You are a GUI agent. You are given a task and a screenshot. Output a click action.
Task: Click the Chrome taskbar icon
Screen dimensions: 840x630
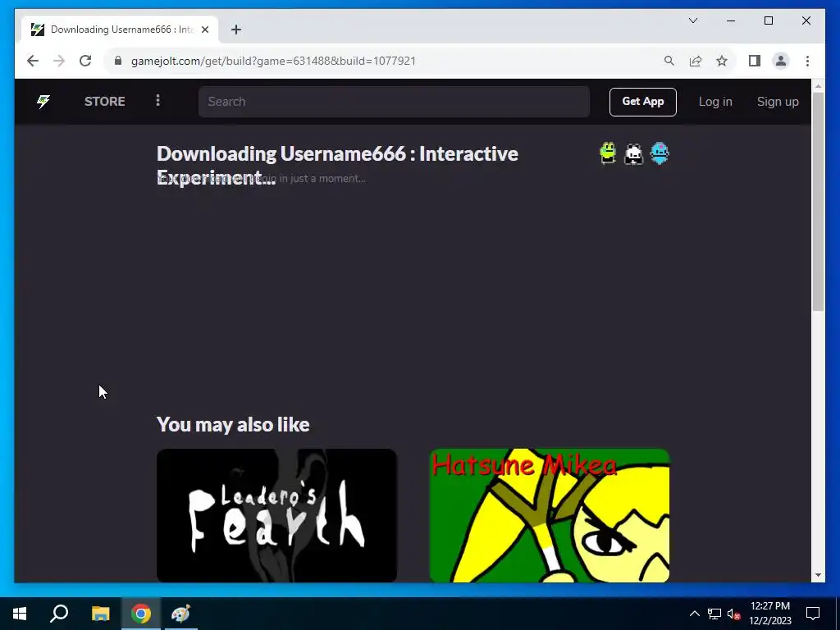(141, 614)
